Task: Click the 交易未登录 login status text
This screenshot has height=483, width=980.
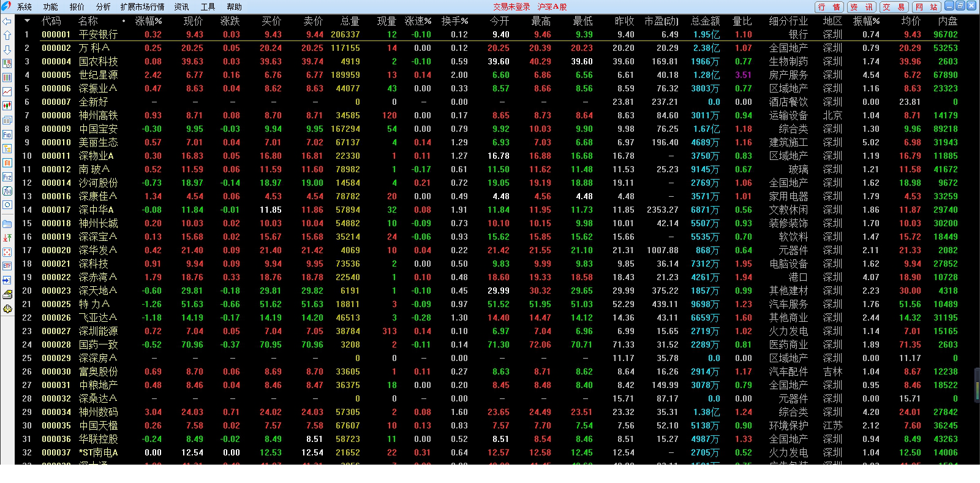Action: coord(511,7)
